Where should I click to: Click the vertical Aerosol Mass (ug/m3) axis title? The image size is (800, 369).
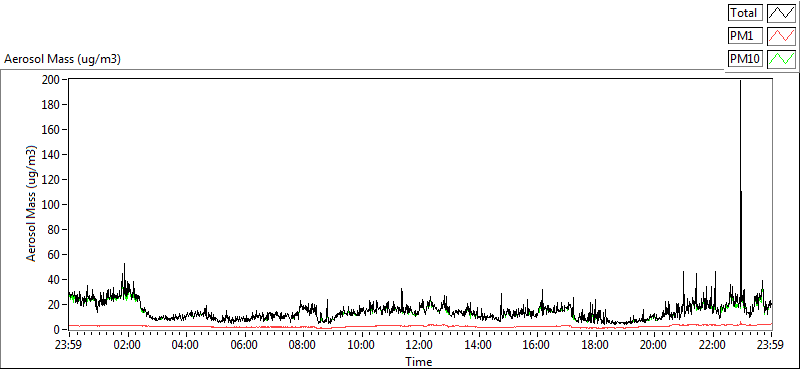tap(32, 204)
